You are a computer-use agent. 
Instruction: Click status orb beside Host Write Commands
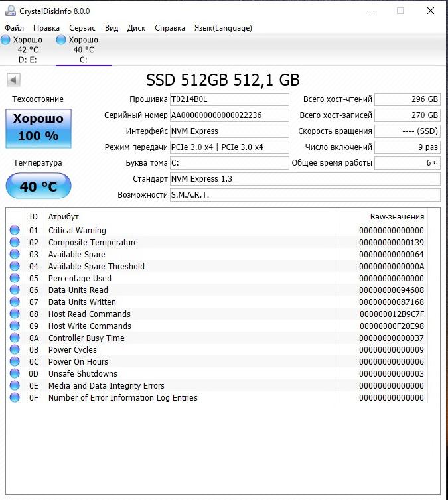click(x=15, y=326)
